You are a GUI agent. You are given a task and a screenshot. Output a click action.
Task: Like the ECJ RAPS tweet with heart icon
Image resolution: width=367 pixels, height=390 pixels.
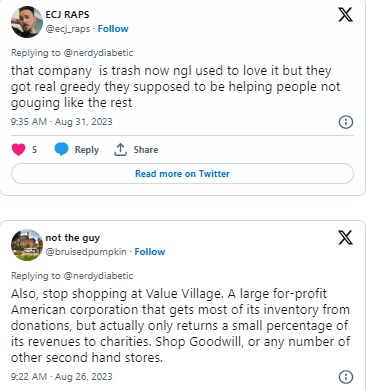pyautogui.click(x=18, y=149)
